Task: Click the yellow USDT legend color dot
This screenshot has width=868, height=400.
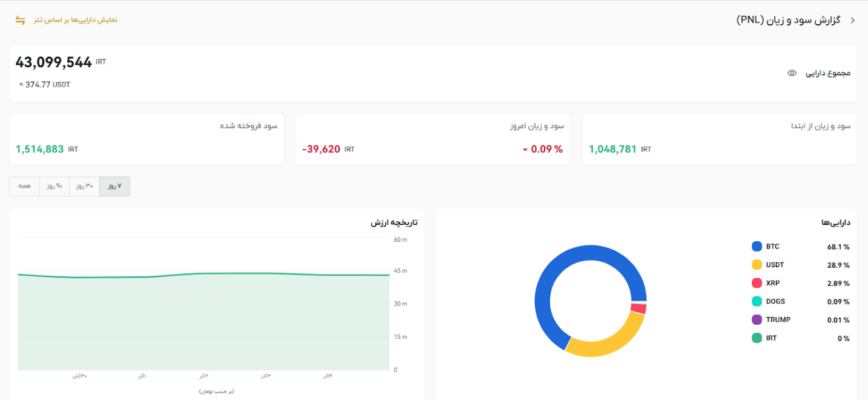Action: [756, 265]
